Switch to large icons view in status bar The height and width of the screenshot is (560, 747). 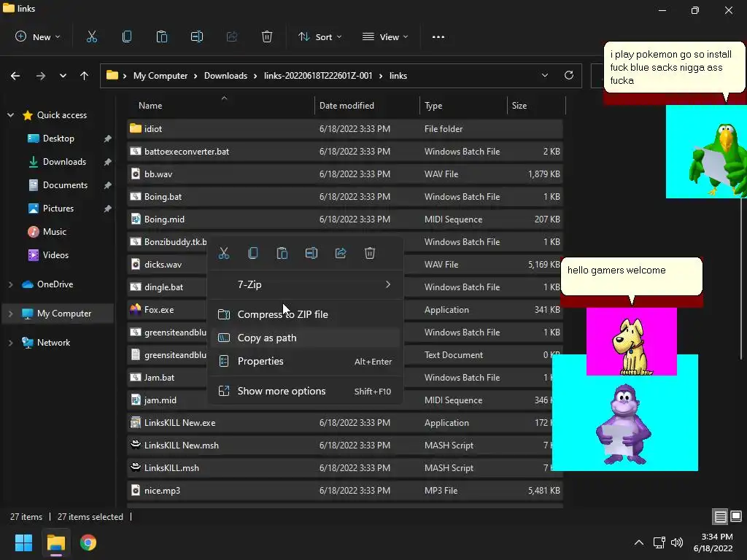tap(736, 516)
